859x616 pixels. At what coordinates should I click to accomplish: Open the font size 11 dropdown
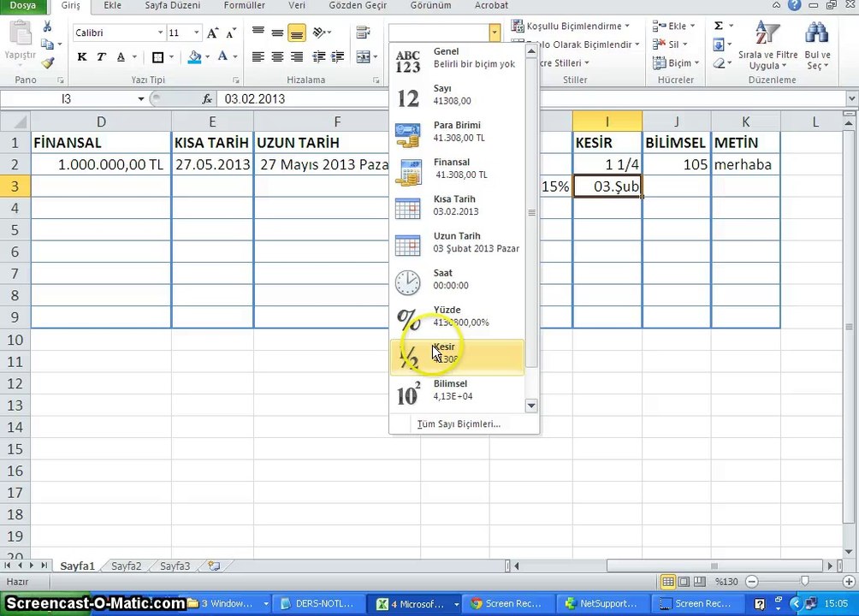tap(196, 33)
